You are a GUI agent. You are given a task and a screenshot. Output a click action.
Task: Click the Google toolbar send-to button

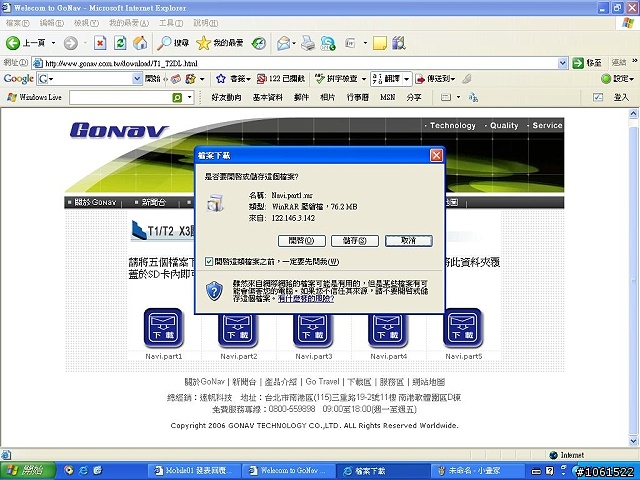point(435,78)
